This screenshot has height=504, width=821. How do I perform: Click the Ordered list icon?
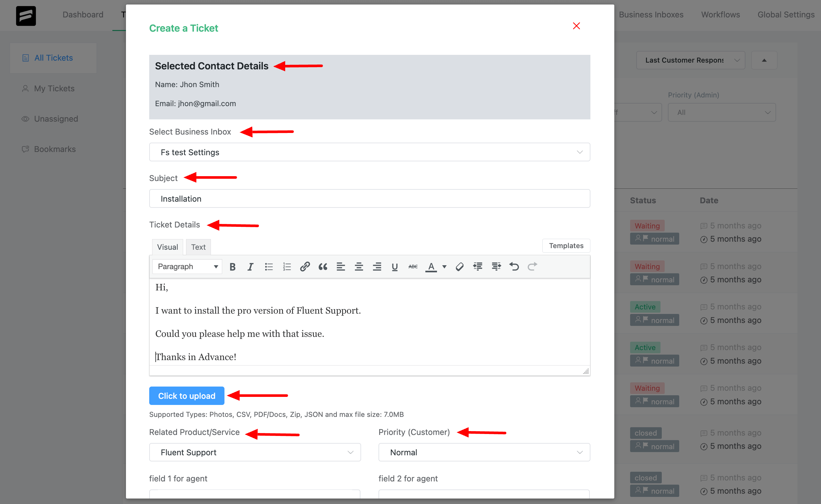click(x=286, y=267)
